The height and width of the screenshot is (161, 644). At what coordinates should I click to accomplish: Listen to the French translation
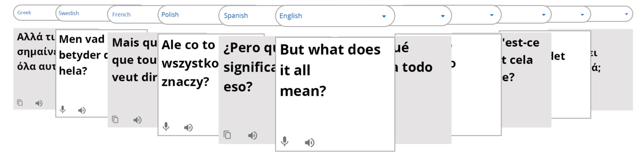[137, 120]
